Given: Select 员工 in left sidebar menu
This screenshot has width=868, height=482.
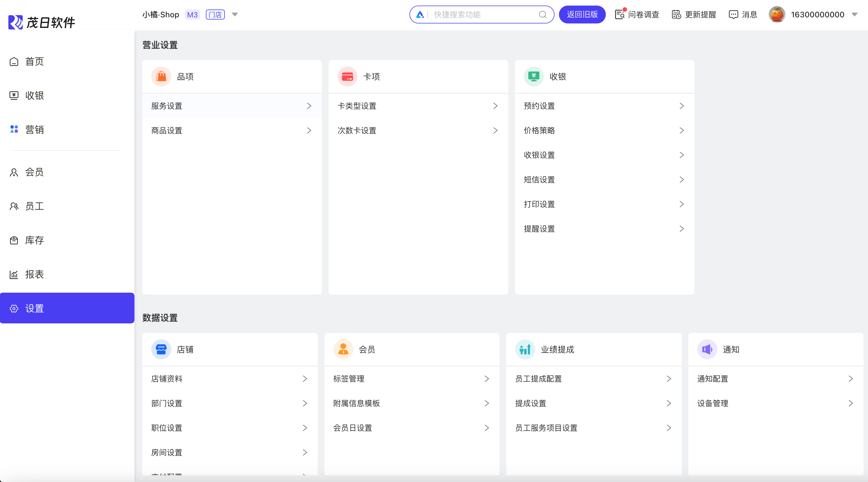Looking at the screenshot, I should [x=34, y=206].
